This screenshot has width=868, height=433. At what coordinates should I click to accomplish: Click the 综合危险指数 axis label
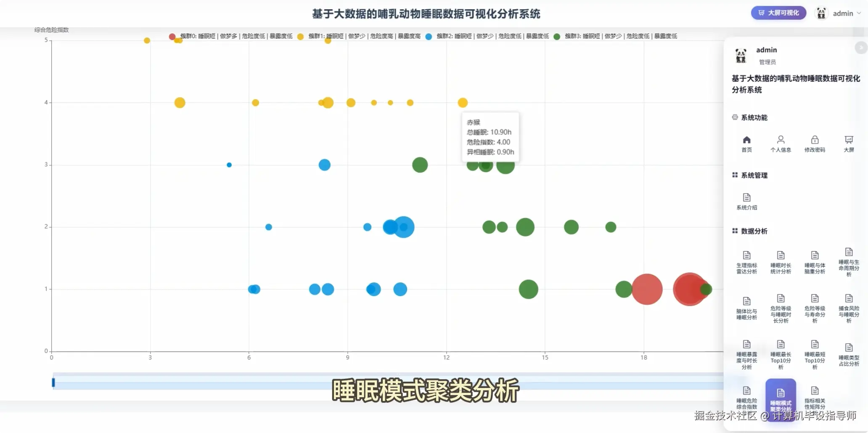(x=51, y=29)
